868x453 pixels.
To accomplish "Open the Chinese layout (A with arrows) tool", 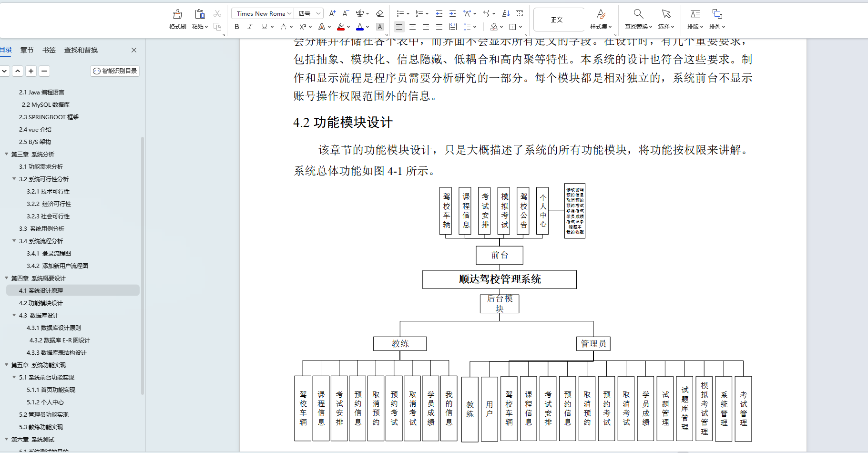I will (467, 13).
